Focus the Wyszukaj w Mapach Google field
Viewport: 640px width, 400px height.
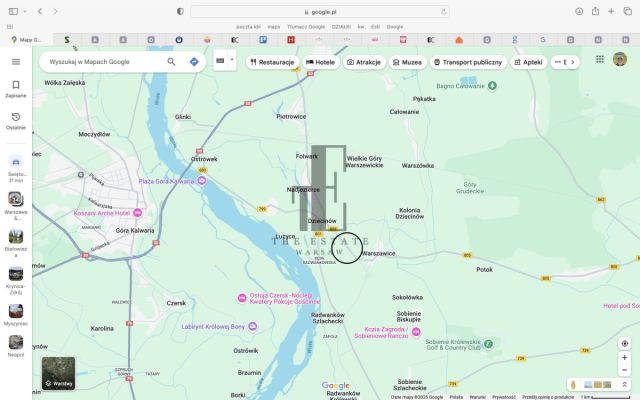coord(100,61)
